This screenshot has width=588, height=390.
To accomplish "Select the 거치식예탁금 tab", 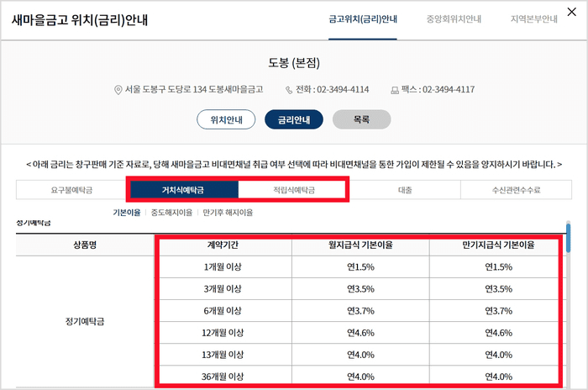I will pos(183,190).
